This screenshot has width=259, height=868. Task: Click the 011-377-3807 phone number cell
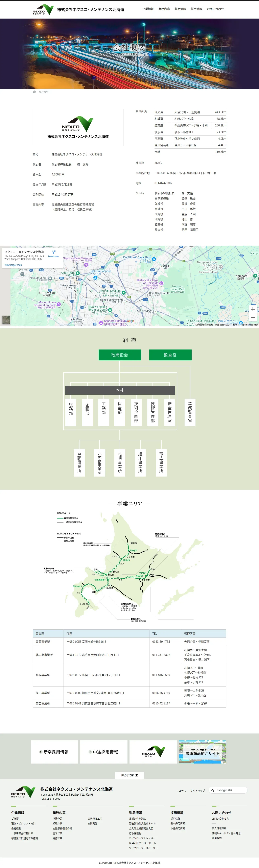165,655
